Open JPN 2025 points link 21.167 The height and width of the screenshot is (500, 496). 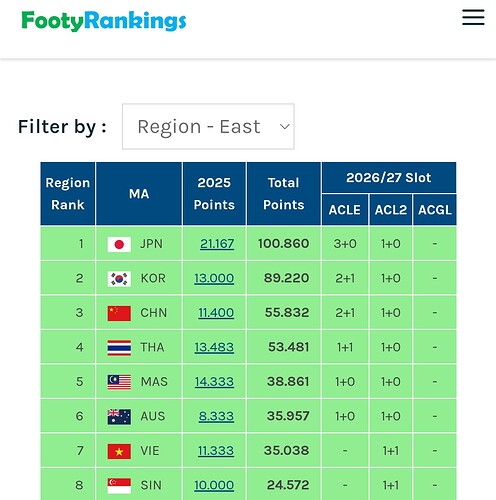pyautogui.click(x=217, y=244)
